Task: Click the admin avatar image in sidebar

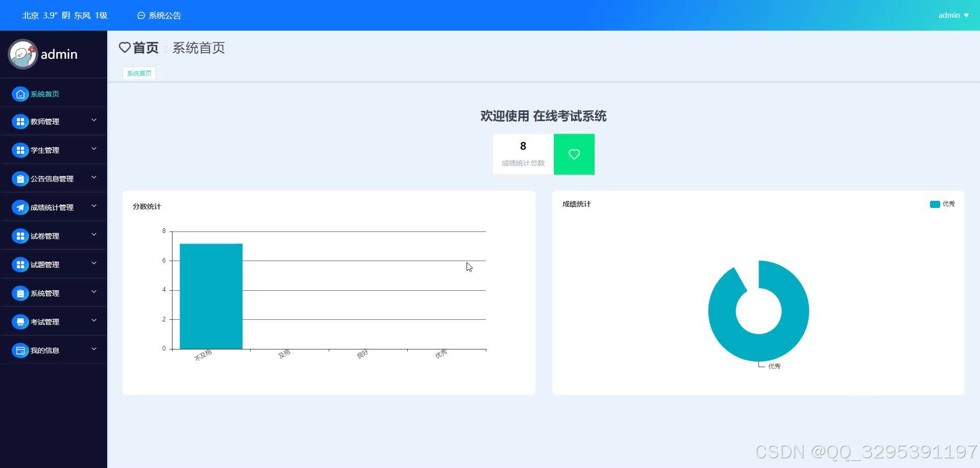Action: (22, 54)
